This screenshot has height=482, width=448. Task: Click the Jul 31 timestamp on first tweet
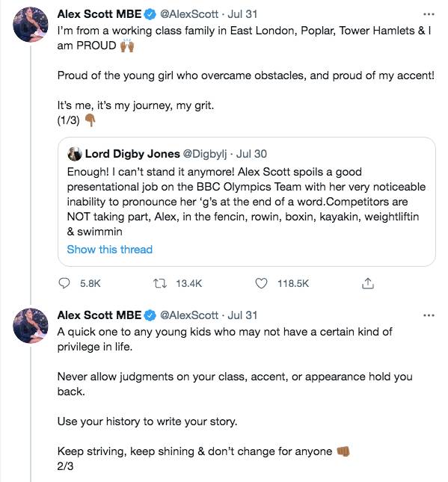coord(242,14)
